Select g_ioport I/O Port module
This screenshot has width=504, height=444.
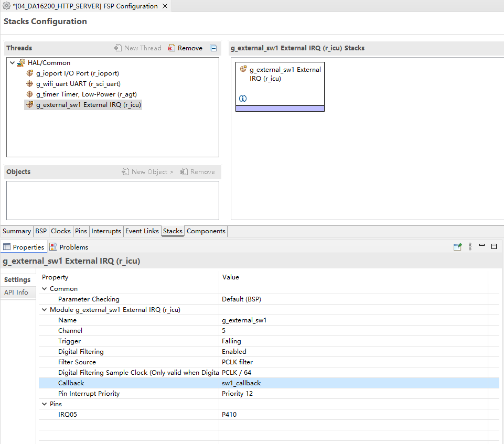77,73
